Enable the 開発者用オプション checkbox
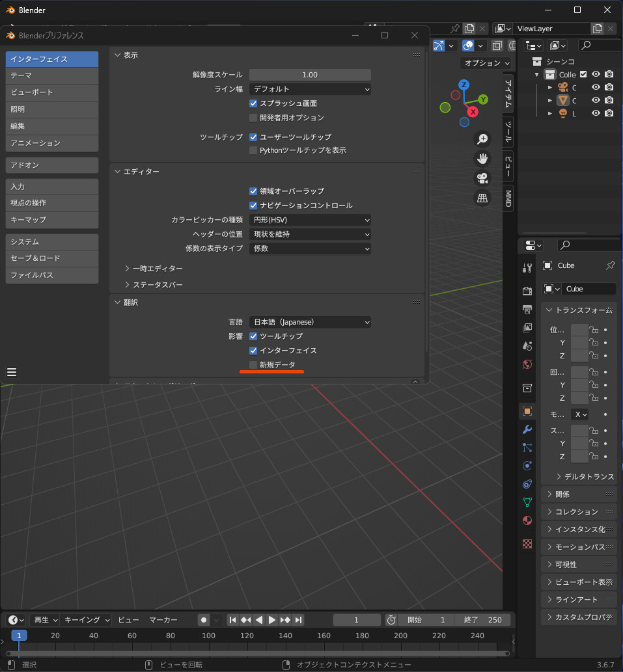This screenshot has height=672, width=623. point(254,118)
